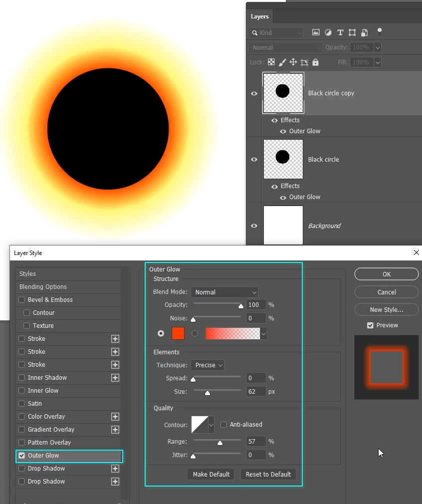Click the Contour curve thumbnail
The width and height of the screenshot is (422, 504).
(200, 425)
